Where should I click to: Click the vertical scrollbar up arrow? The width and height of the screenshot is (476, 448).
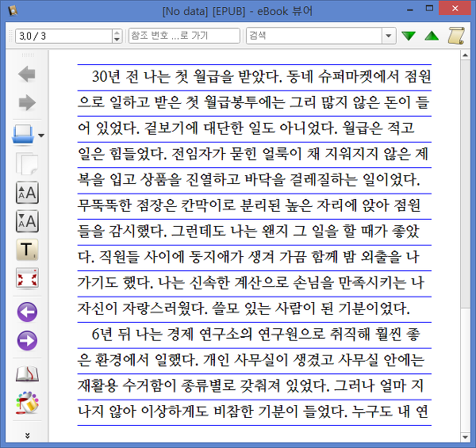point(465,56)
